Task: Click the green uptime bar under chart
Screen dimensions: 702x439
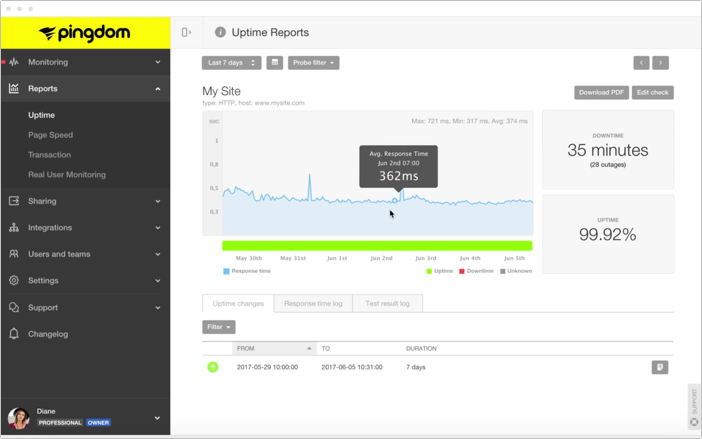Action: [376, 245]
